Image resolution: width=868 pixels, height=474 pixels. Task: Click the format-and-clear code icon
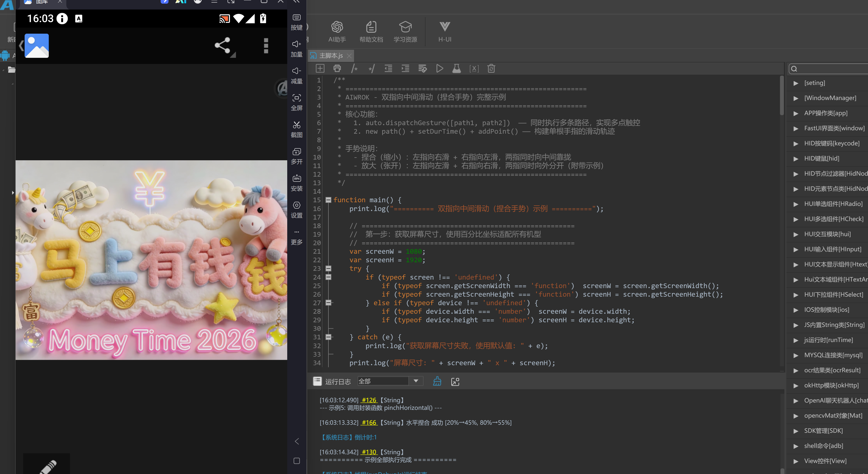pos(423,69)
